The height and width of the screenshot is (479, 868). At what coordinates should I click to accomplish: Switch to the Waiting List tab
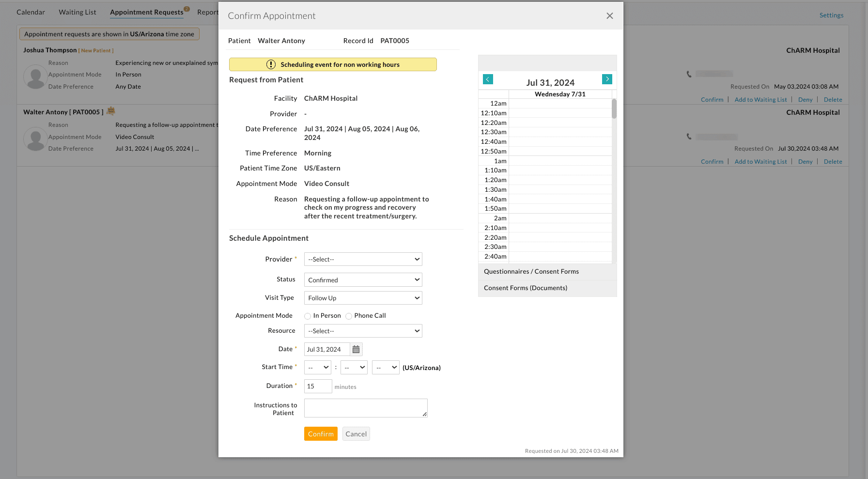77,12
